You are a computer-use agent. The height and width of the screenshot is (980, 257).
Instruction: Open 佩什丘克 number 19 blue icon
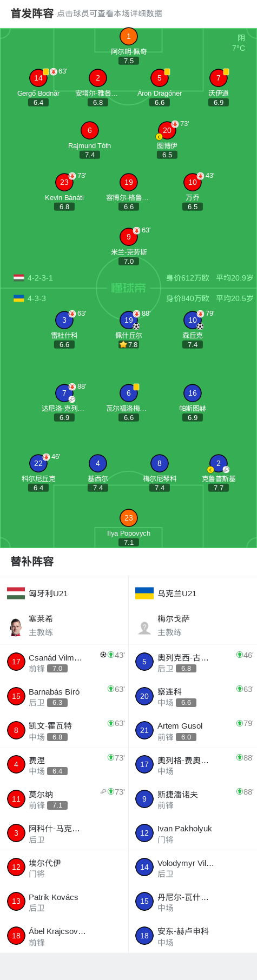pos(129,320)
